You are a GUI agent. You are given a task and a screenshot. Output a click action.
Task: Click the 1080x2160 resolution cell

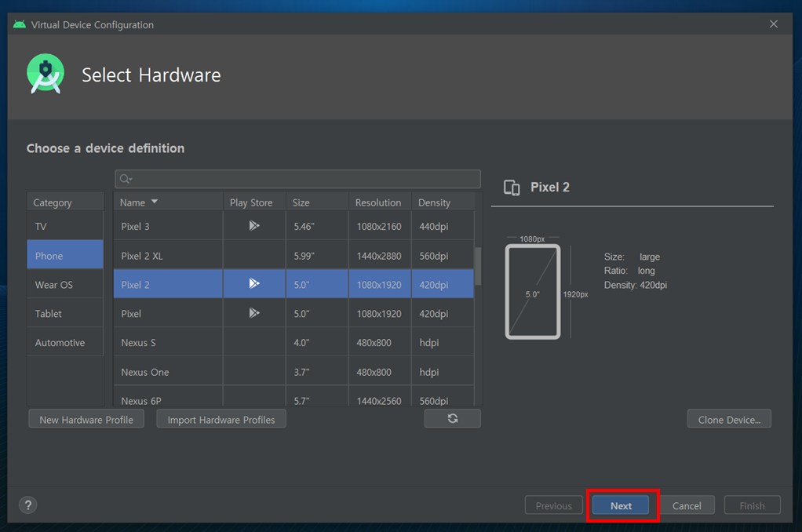(x=378, y=226)
